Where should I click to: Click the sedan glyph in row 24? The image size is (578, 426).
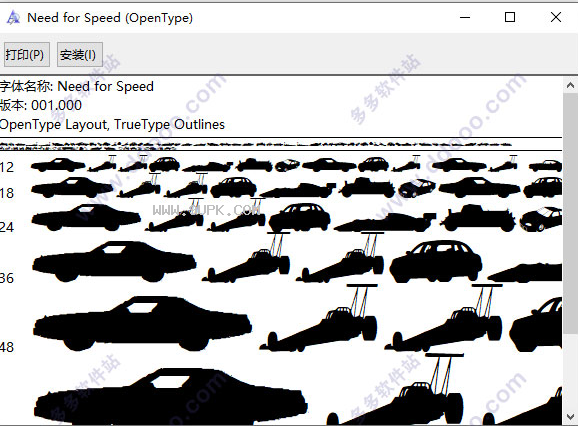(x=300, y=217)
